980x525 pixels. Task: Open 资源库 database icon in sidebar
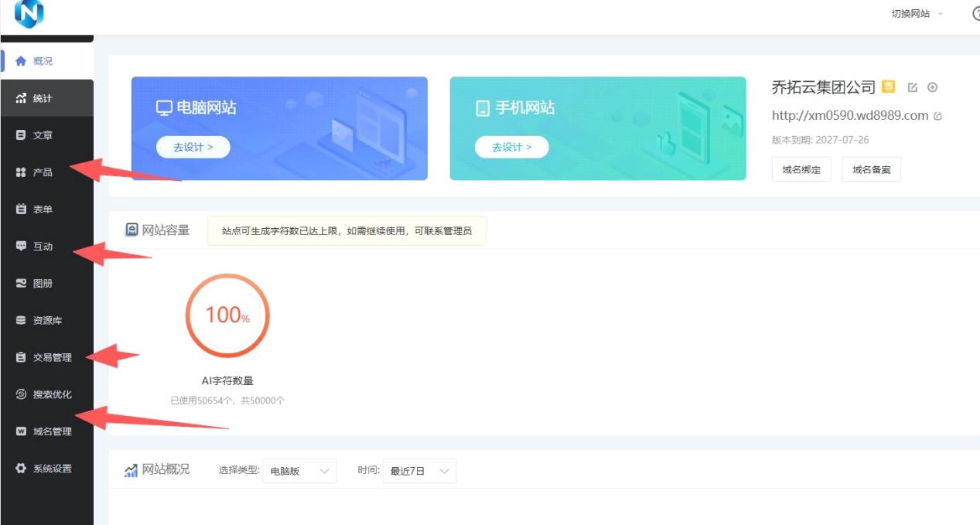point(21,320)
